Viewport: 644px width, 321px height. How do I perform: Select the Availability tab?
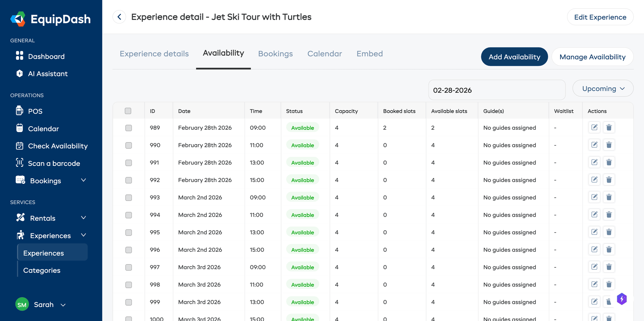(x=223, y=53)
